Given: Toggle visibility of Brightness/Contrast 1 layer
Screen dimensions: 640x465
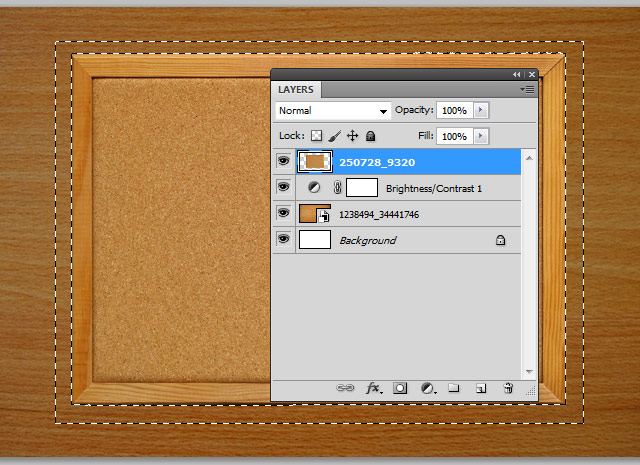Looking at the screenshot, I should click(283, 187).
